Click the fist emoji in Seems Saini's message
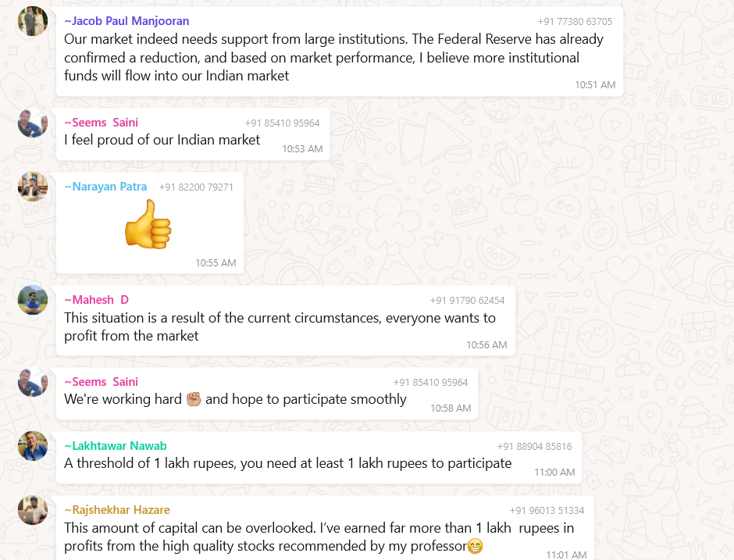 [194, 399]
